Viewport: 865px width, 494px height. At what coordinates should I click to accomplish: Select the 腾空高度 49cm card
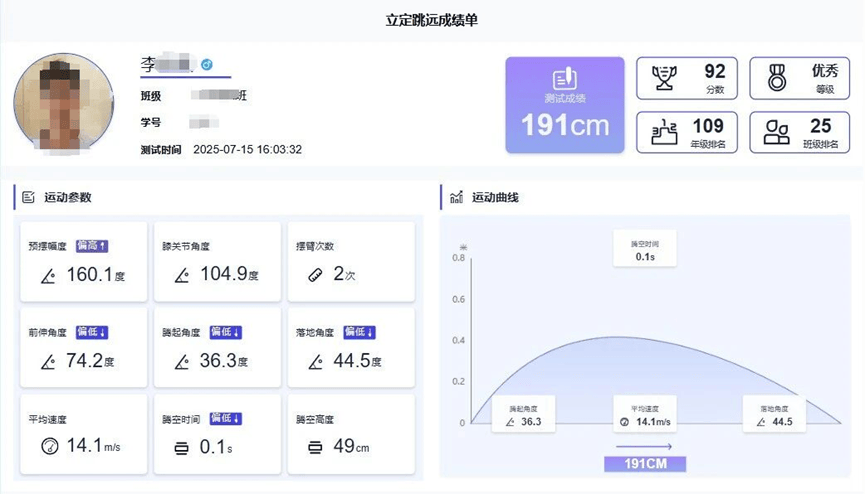349,435
